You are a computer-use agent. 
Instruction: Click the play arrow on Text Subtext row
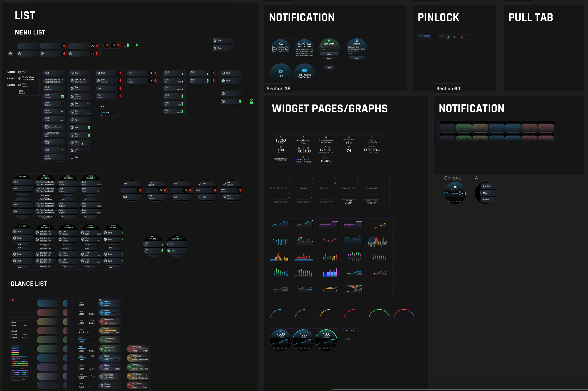click(62, 111)
